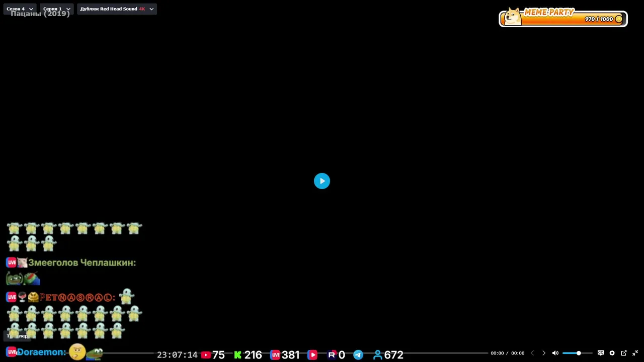
Task: Click live badge next to Змееголов Чеплашкин
Action: [x=12, y=262]
